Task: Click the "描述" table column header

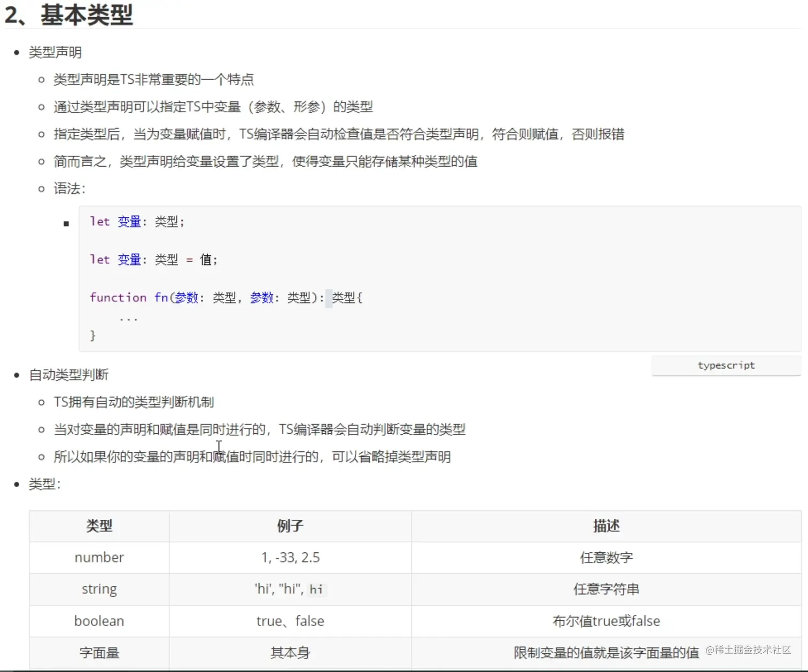Action: click(x=607, y=526)
